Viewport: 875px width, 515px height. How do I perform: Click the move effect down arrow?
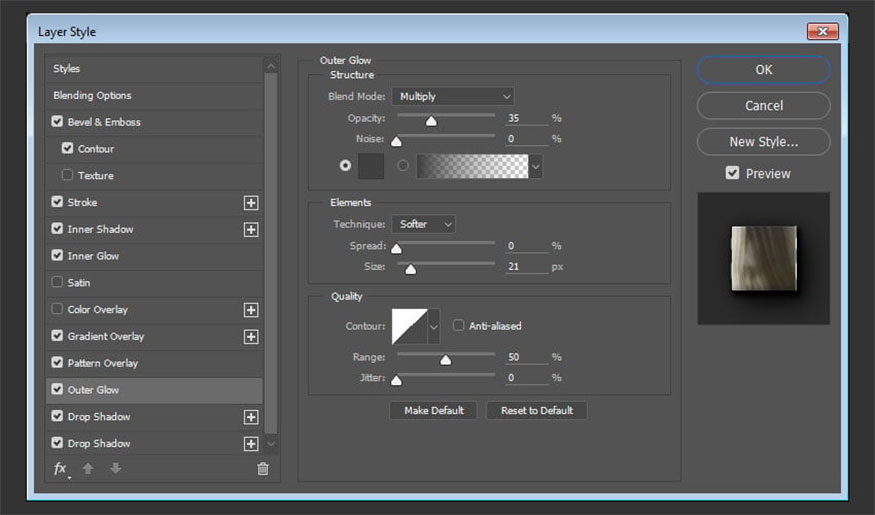116,468
